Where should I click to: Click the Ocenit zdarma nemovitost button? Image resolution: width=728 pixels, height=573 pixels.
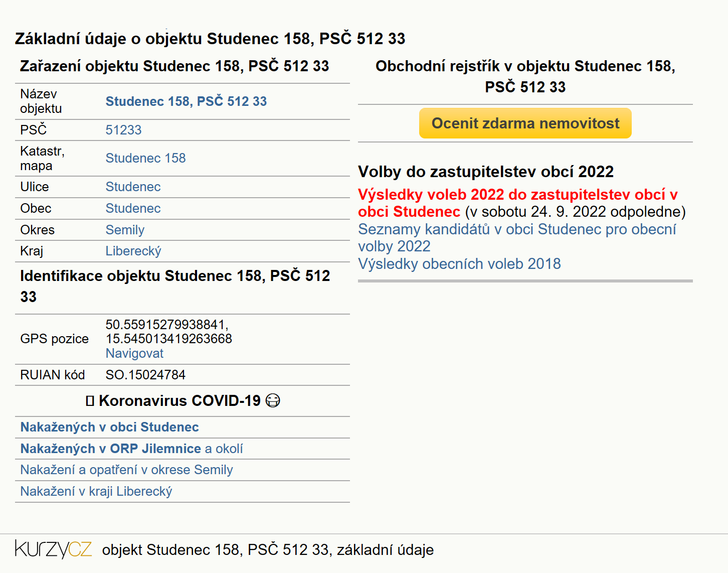(x=525, y=123)
